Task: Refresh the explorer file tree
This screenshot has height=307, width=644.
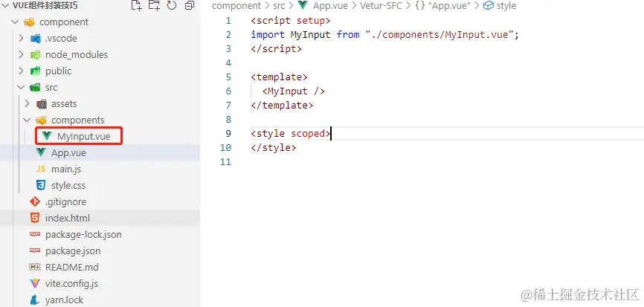Action: [172, 5]
